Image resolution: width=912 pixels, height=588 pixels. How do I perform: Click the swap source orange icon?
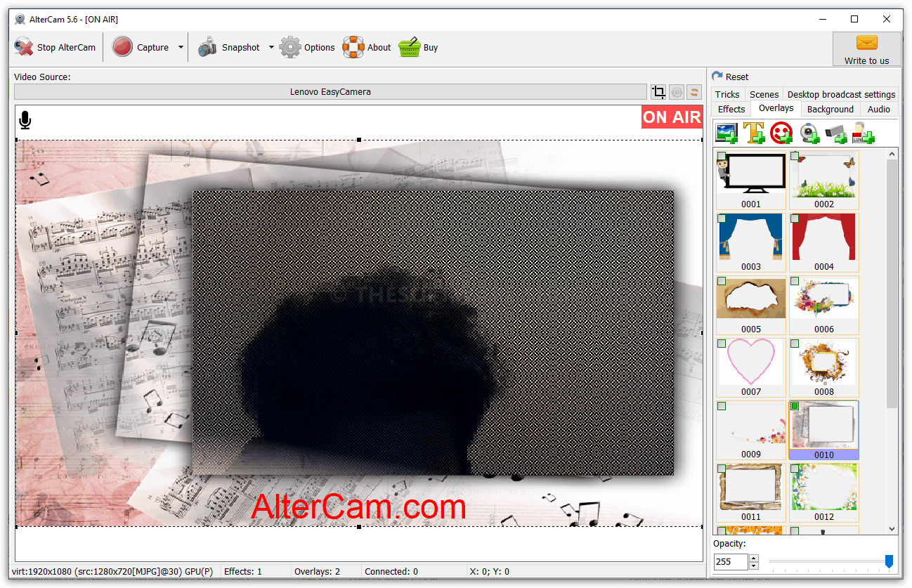tap(694, 92)
